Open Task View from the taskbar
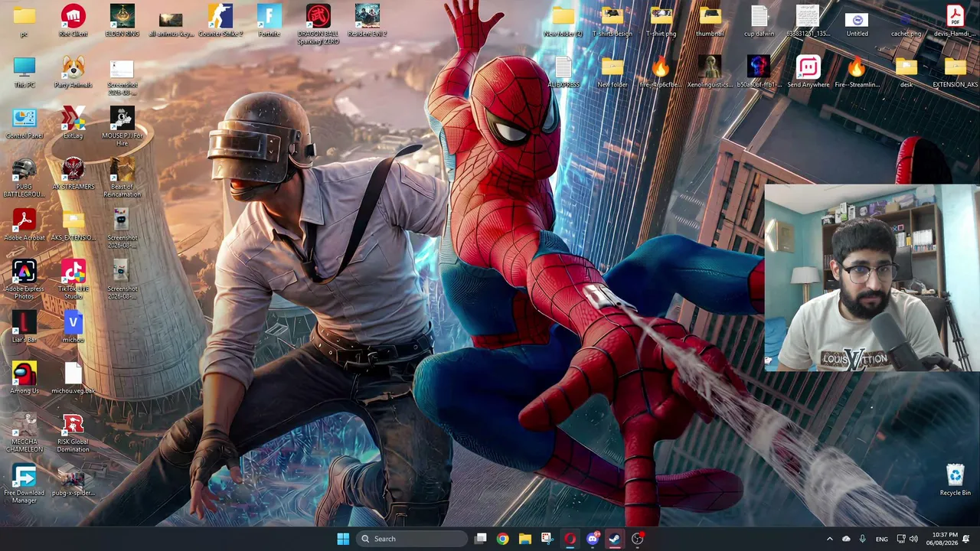Image resolution: width=980 pixels, height=551 pixels. [x=480, y=539]
